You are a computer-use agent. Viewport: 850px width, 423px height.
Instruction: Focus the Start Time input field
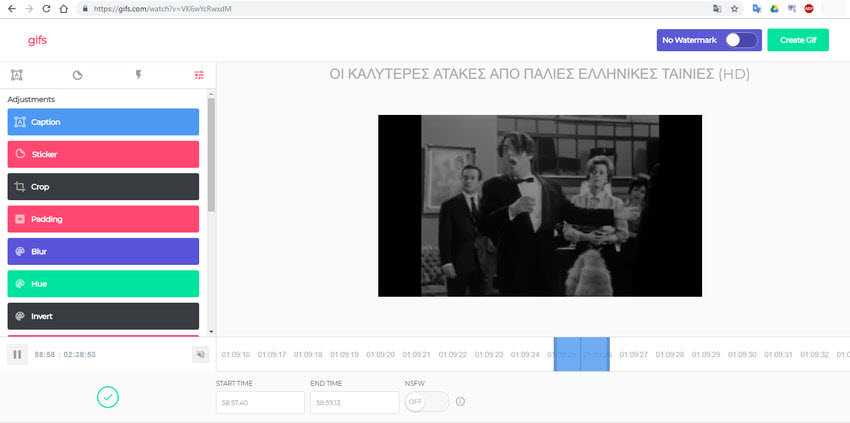[260, 402]
